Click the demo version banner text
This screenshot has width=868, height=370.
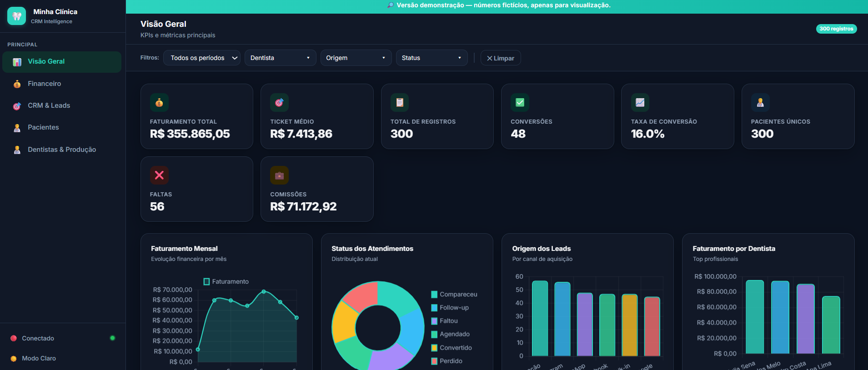tap(503, 5)
